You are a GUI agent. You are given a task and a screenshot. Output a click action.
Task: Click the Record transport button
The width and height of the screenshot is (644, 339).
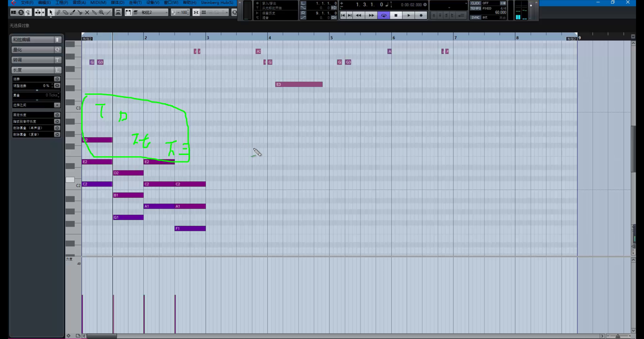(421, 15)
